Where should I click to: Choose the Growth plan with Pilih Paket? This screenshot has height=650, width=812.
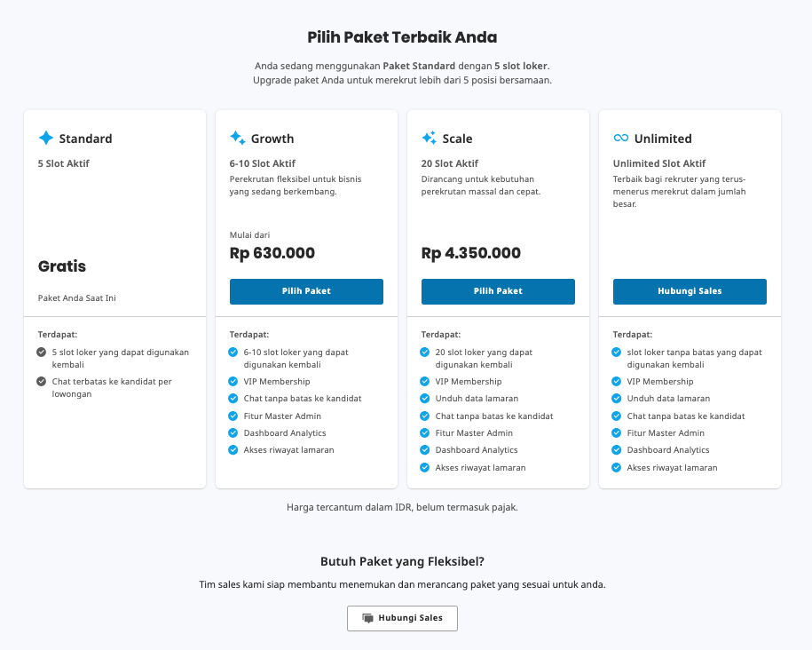point(306,291)
